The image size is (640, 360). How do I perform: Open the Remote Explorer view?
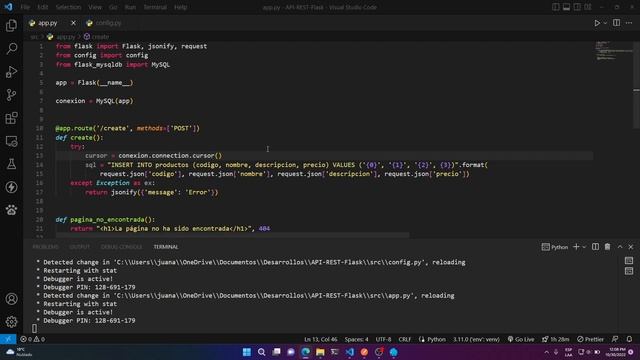pyautogui.click(x=11, y=141)
